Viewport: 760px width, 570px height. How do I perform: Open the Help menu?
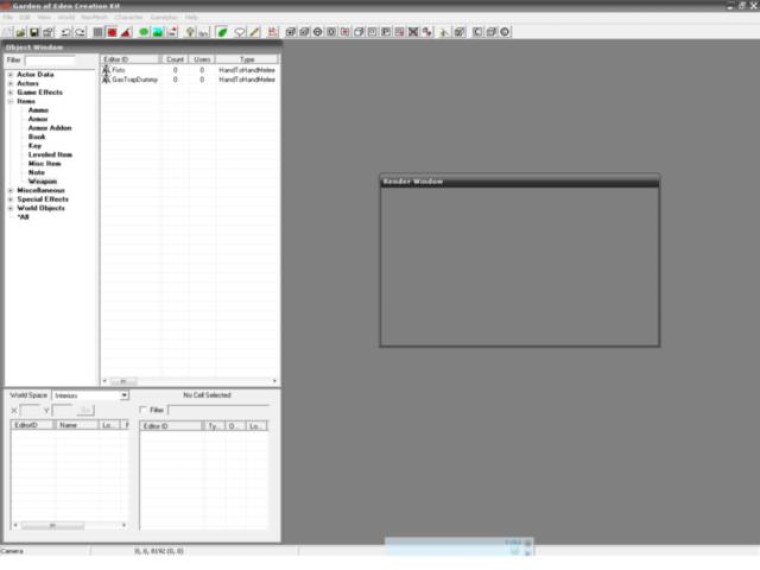tap(191, 17)
